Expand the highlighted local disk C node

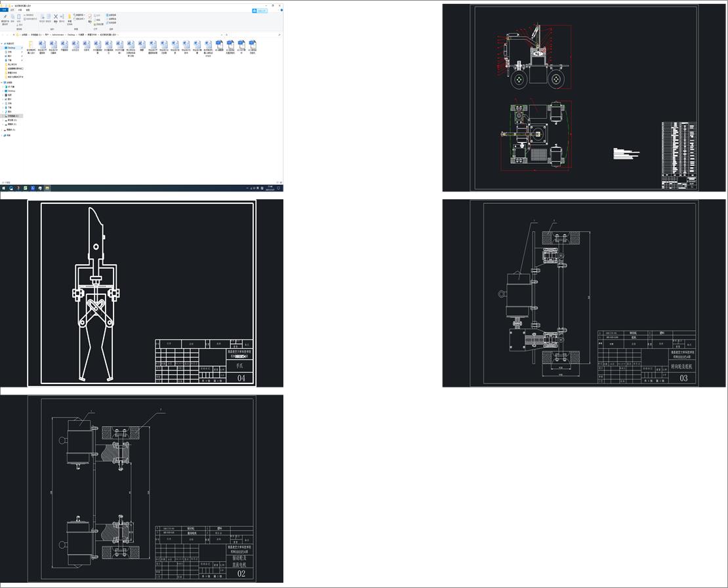pos(3,116)
